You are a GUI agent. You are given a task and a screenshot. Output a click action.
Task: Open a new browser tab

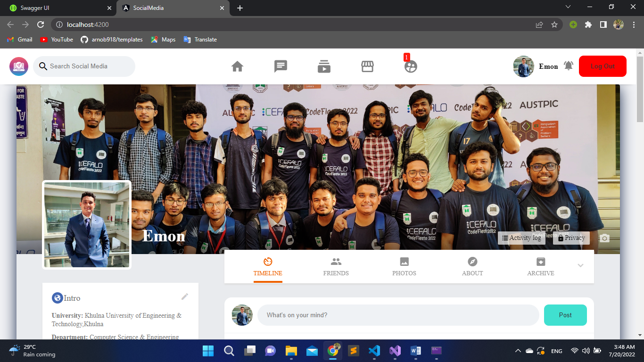click(240, 8)
